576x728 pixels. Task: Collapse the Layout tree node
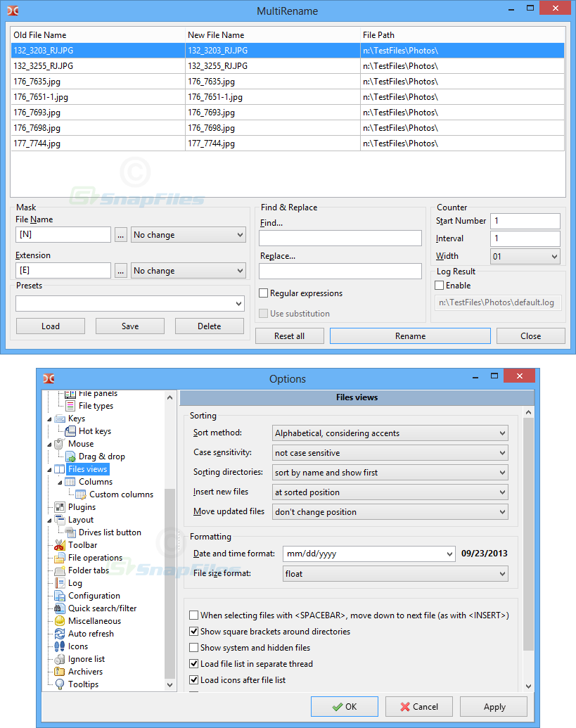click(50, 520)
